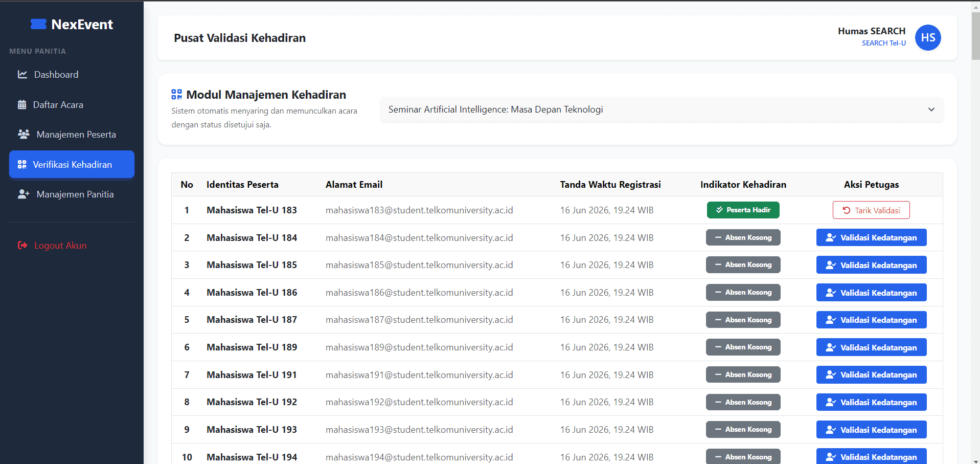
Task: Validate arrival of Mahasiswa Tel-U 186
Action: [871, 293]
